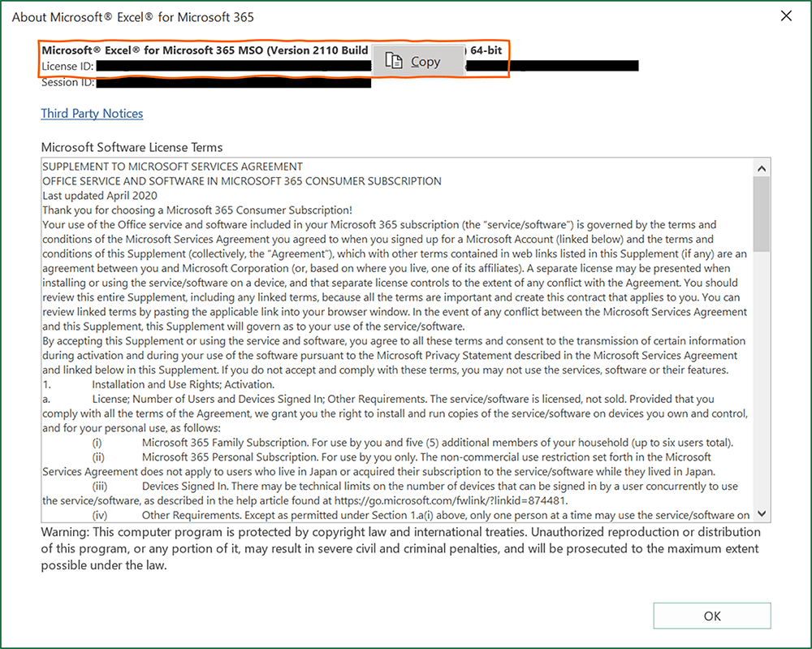
Task: Click 'Installation and Use Rights; Activation.' line
Action: [x=184, y=384]
